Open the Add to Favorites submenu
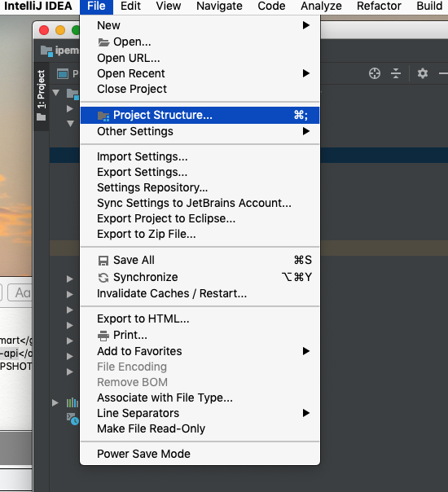Screen dimensions: 448x492 [200, 351]
